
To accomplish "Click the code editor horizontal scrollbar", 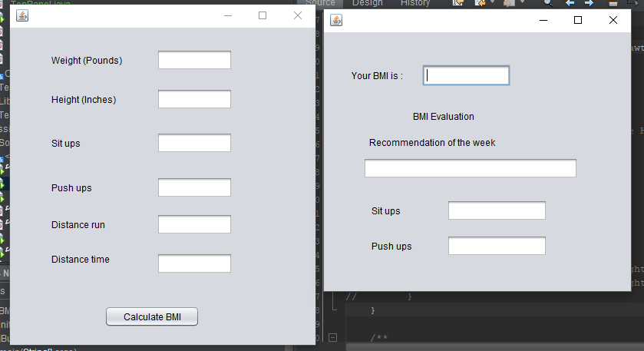I will pos(495,347).
